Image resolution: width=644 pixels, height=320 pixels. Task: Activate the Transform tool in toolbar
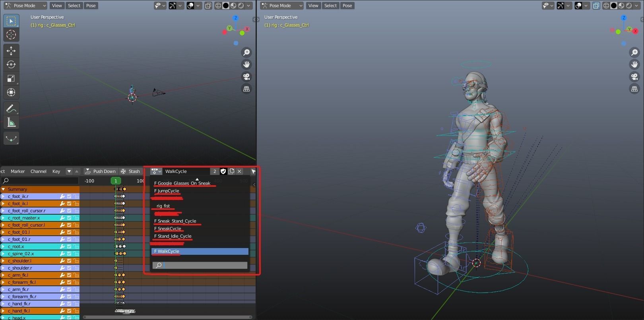11,92
